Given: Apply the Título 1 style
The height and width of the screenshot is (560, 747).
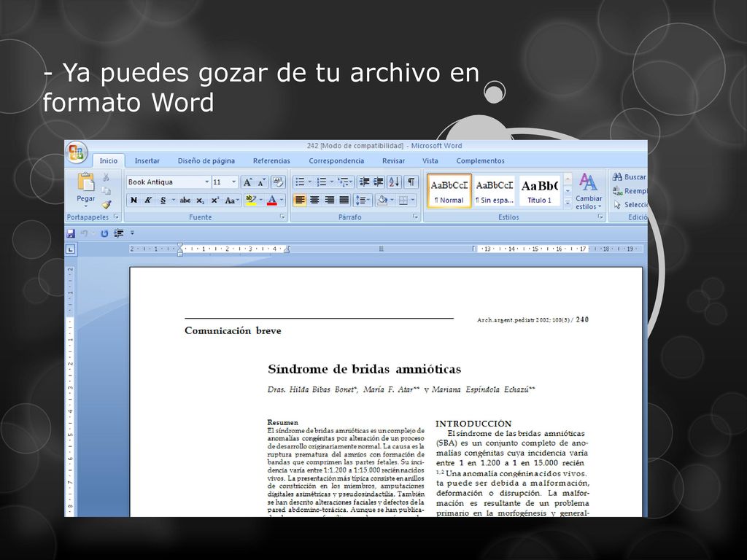Looking at the screenshot, I should pyautogui.click(x=539, y=190).
